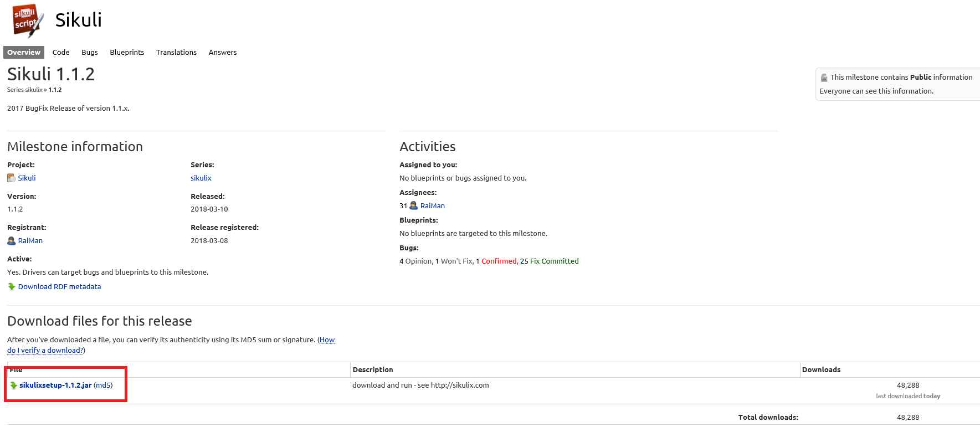980x432 pixels.
Task: Click the person icon next to Registrant RaiMan
Action: click(11, 241)
